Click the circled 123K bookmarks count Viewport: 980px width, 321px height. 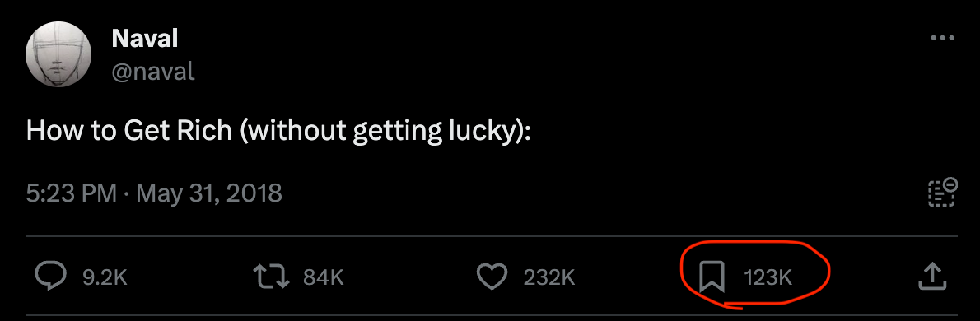768,277
